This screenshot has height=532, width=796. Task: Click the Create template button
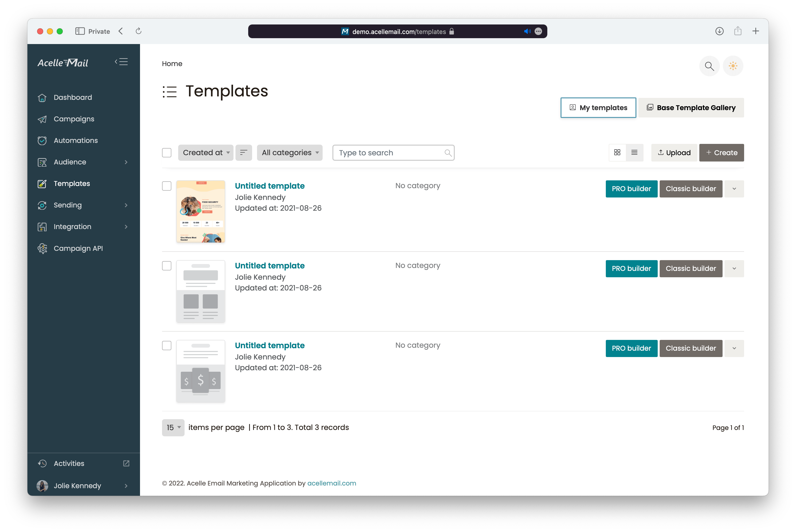pos(721,153)
